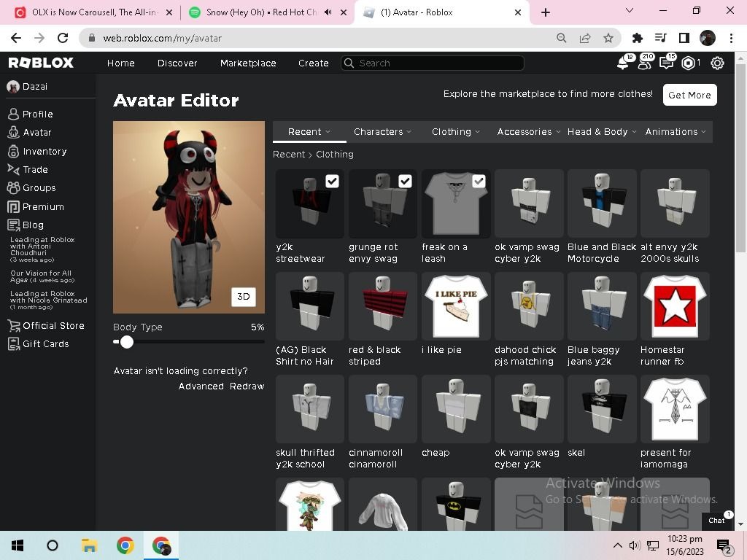747x560 pixels.
Task: Deselect the freak on a leash shirt
Action: coord(479,181)
